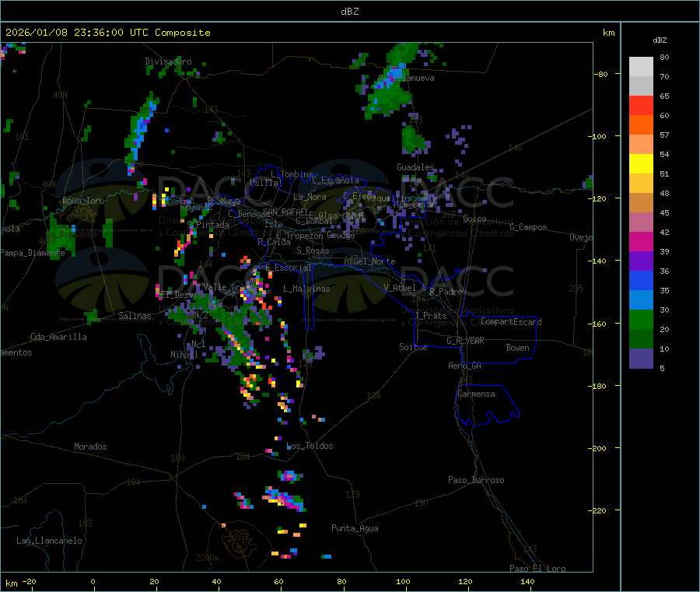Click the '140' tick on the bottom axis
700x592 pixels.
point(527,581)
